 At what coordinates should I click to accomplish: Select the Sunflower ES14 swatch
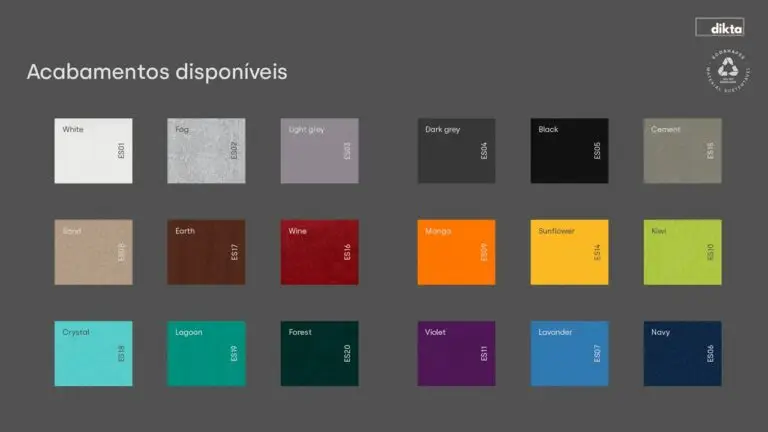pos(569,252)
